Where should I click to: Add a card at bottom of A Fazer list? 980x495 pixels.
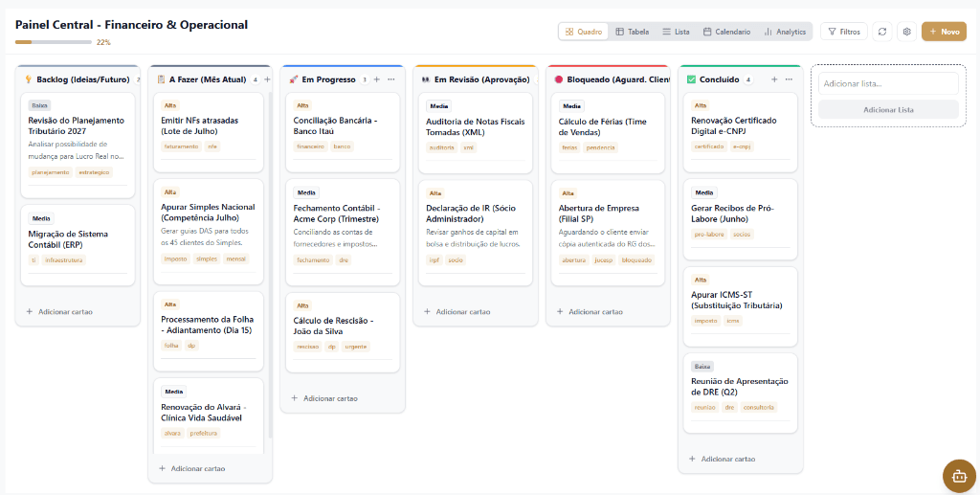tap(191, 468)
